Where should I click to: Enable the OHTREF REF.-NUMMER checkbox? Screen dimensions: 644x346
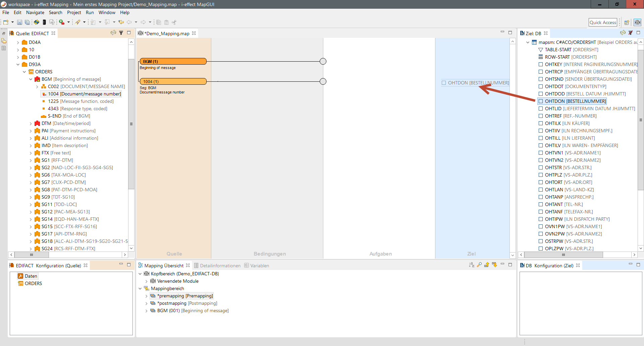pyautogui.click(x=541, y=116)
